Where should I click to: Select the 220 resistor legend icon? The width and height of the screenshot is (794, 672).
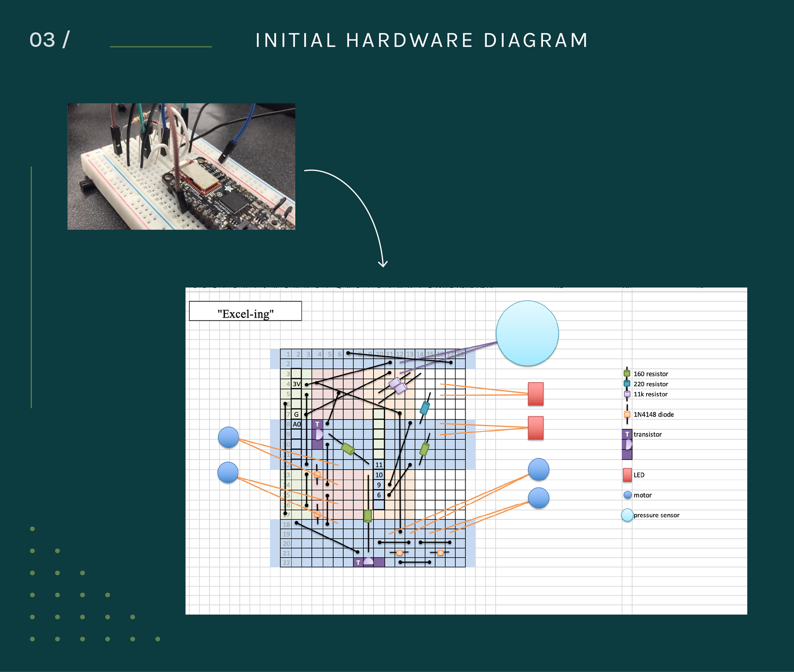point(626,384)
